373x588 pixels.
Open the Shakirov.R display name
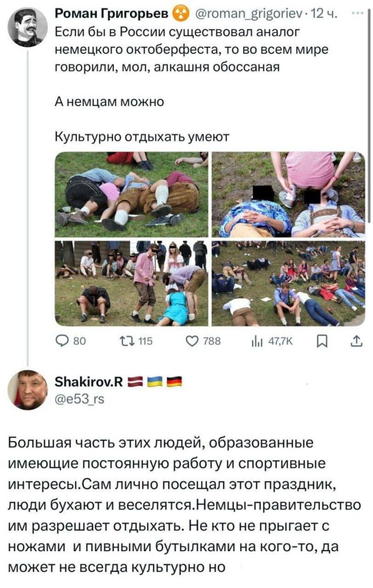pyautogui.click(x=88, y=382)
